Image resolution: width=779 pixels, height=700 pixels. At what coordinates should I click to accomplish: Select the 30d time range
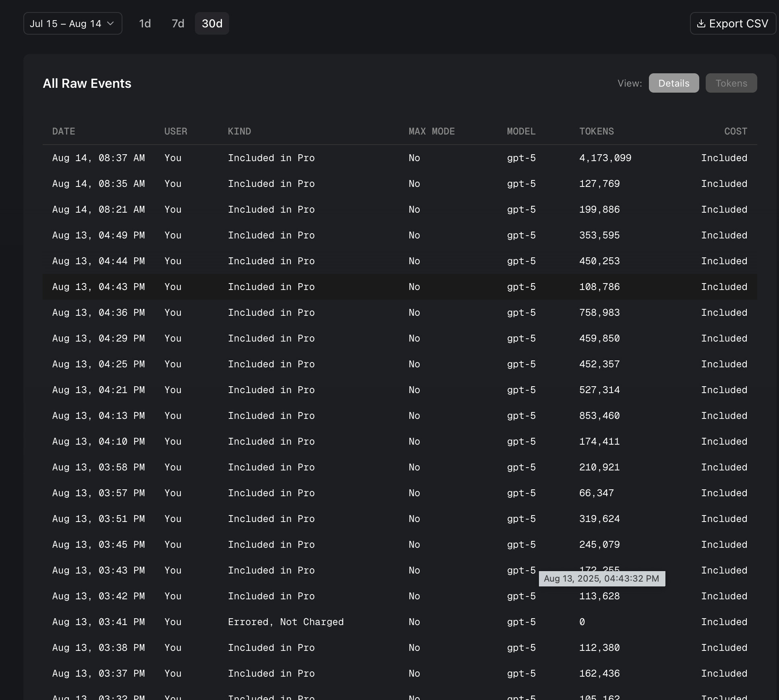tap(212, 23)
